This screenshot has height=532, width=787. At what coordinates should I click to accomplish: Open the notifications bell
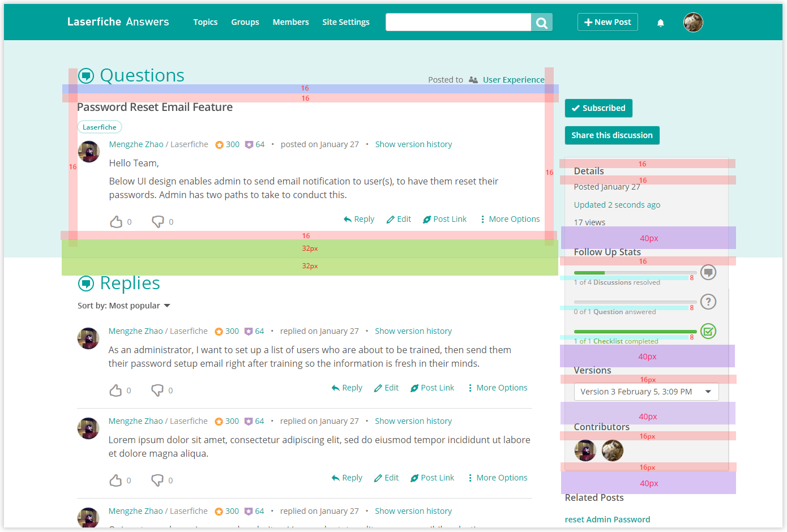click(660, 23)
